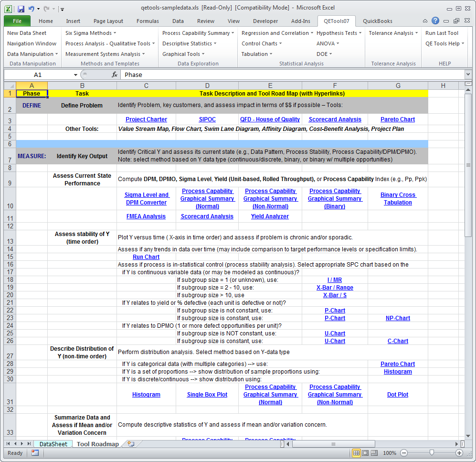The image size is (476, 462).
Task: Open DOE dropdown menu
Action: tap(324, 54)
